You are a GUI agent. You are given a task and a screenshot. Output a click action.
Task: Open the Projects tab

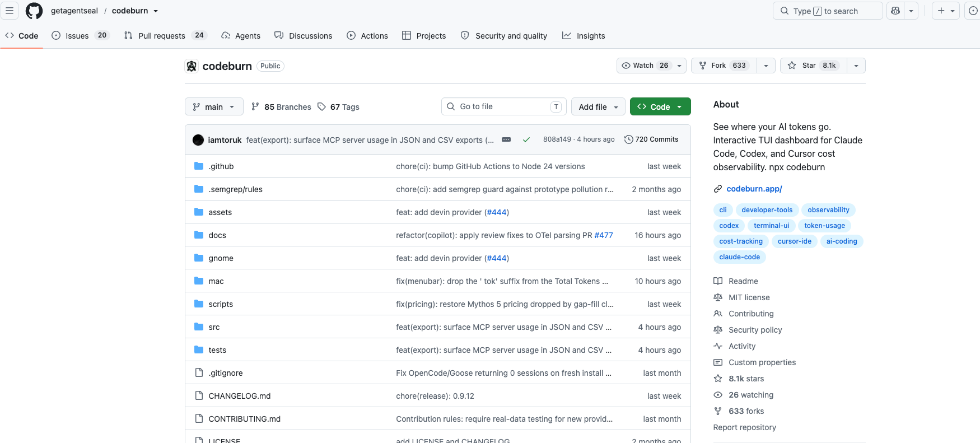coord(424,35)
